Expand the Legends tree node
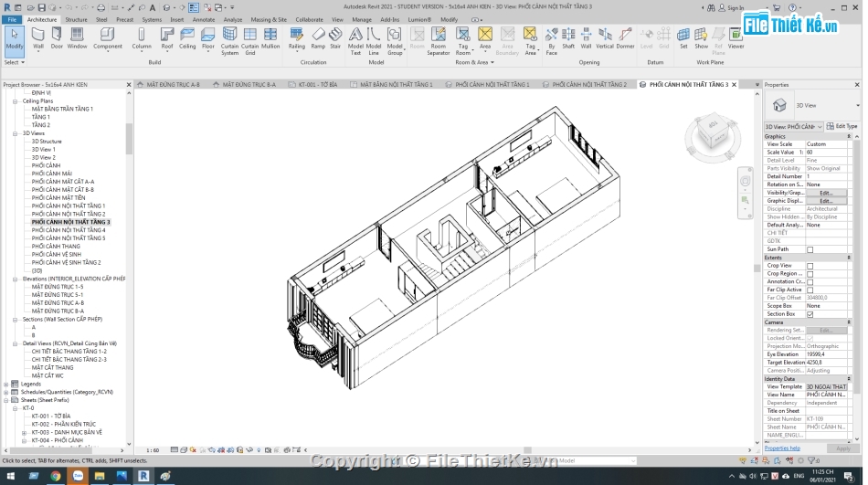Image resolution: width=868 pixels, height=485 pixels. [x=6, y=385]
